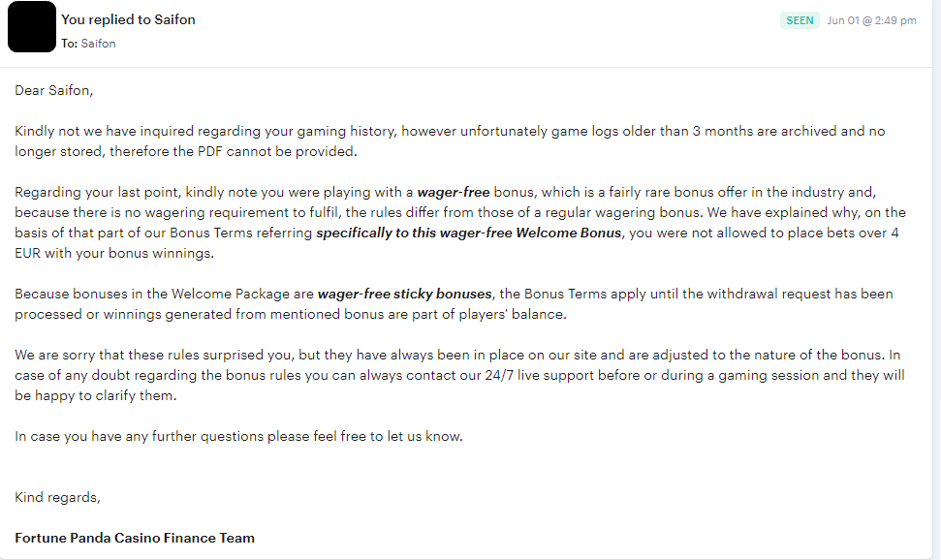Click the "To: Saifon" recipient line
941x560 pixels.
click(88, 44)
